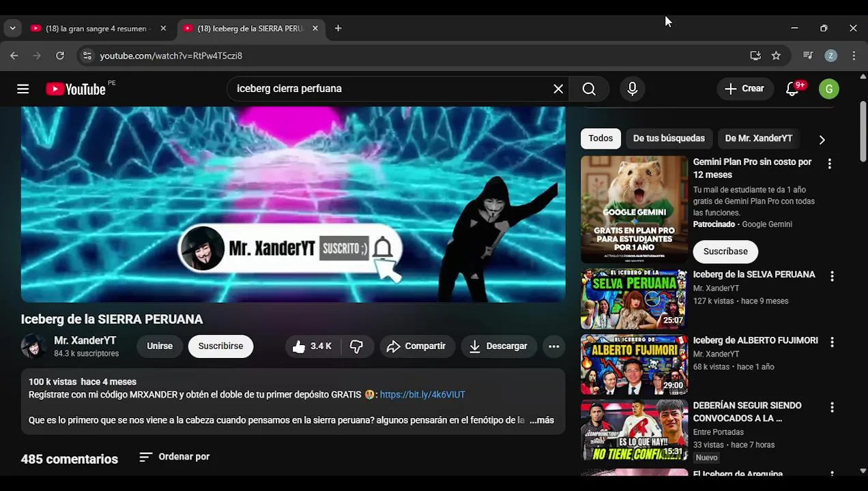
Task: Go back in browser history
Action: click(14, 56)
